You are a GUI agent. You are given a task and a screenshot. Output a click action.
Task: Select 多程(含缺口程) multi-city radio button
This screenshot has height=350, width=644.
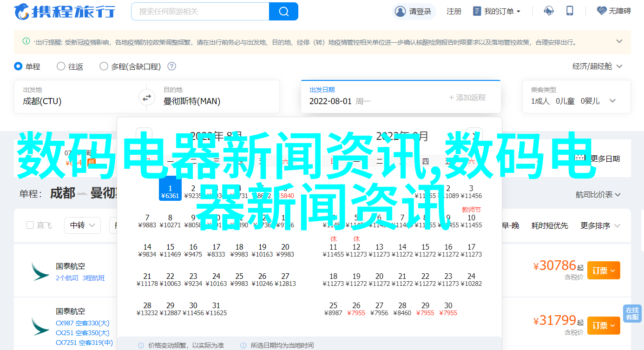pos(104,66)
